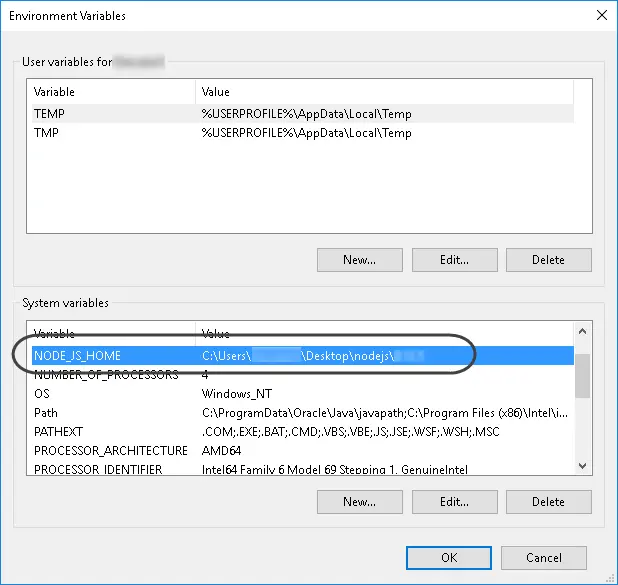Select the NODE_JS_HOME system variable
This screenshot has height=585, width=618.
coord(303,356)
